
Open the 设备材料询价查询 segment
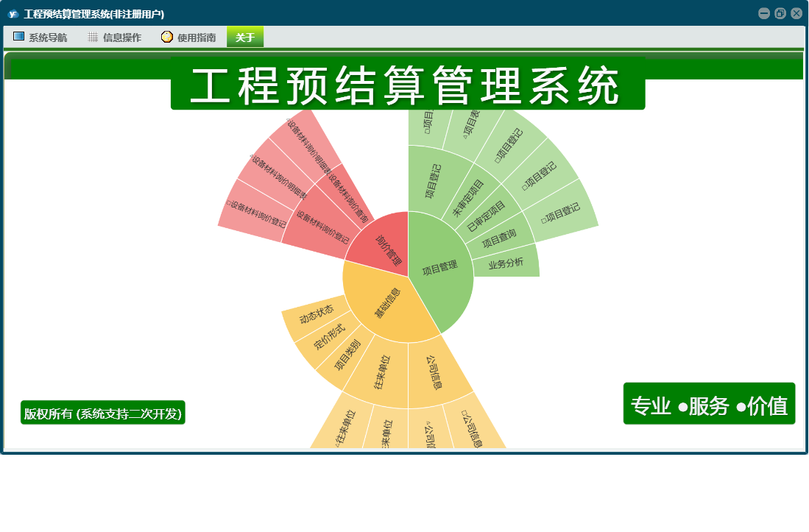347,199
